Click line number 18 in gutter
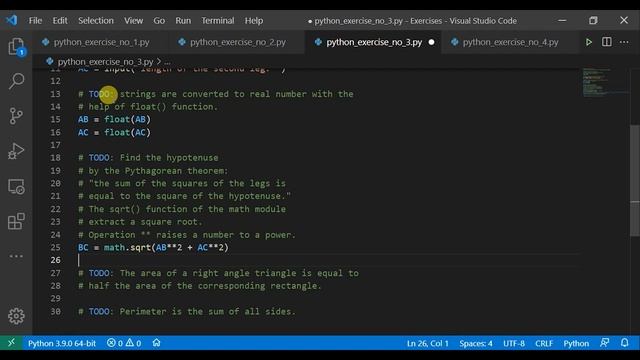This screenshot has height=360, width=640. point(55,158)
